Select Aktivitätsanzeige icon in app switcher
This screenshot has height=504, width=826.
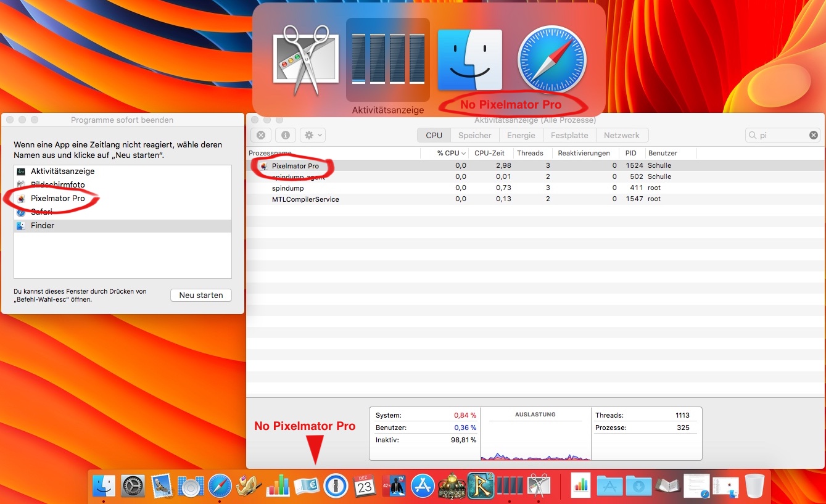[388, 60]
